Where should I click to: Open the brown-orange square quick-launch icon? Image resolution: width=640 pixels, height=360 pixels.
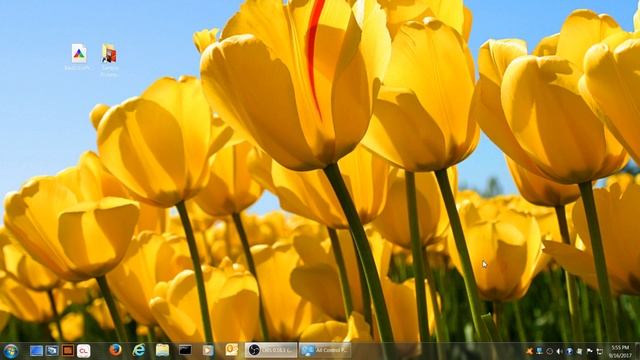(68, 351)
